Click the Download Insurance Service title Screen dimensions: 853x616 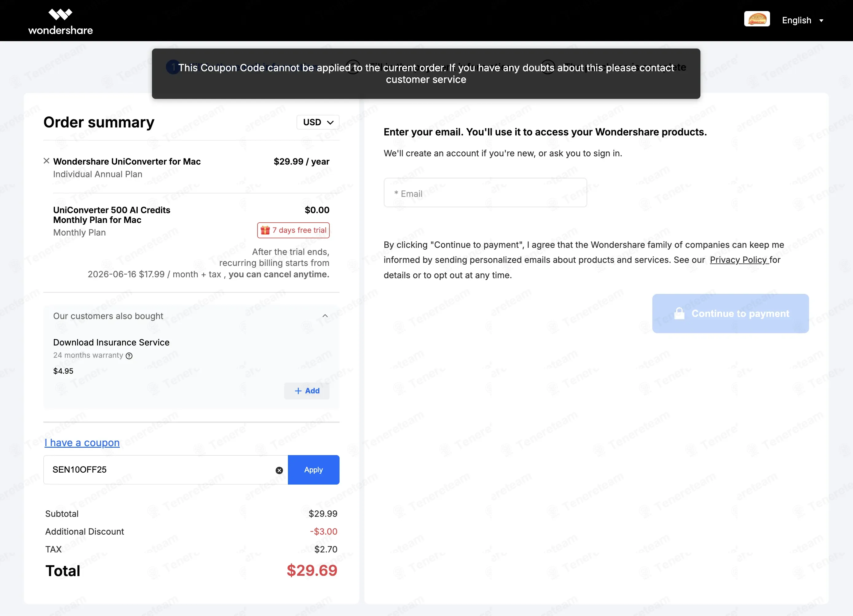(x=111, y=342)
